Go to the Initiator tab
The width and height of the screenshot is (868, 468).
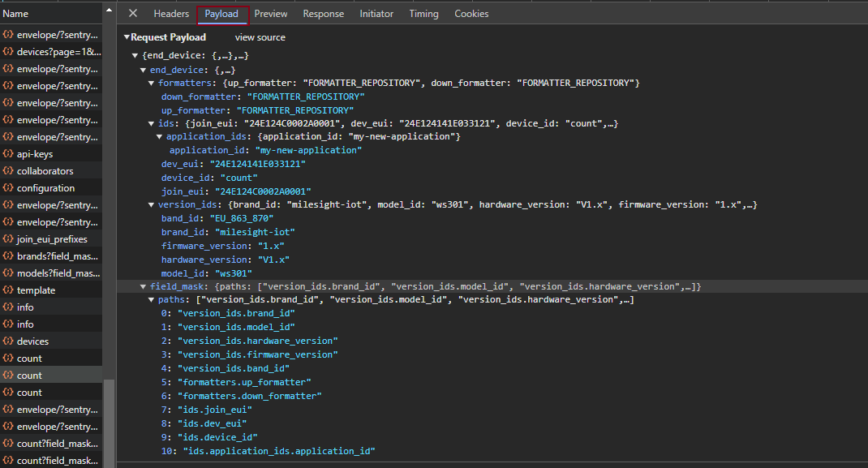tap(376, 14)
